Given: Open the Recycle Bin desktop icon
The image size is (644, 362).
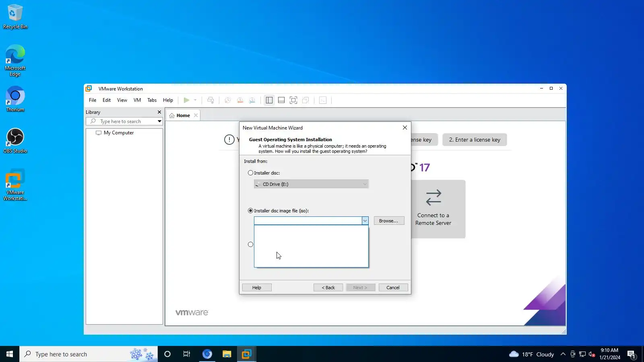Looking at the screenshot, I should [15, 17].
